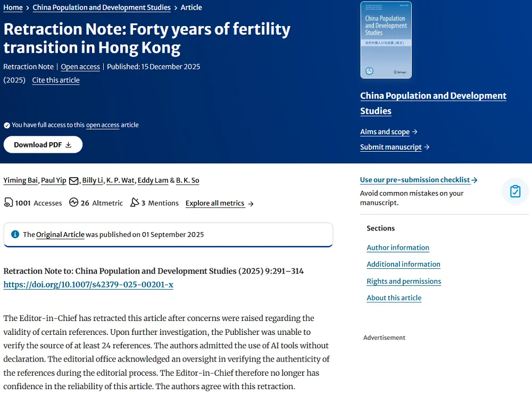Click the Cite this article link

(56, 80)
